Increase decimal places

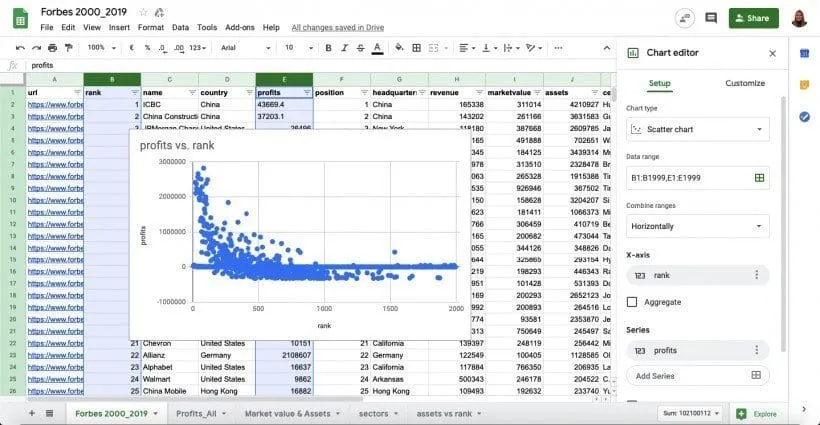click(179, 48)
